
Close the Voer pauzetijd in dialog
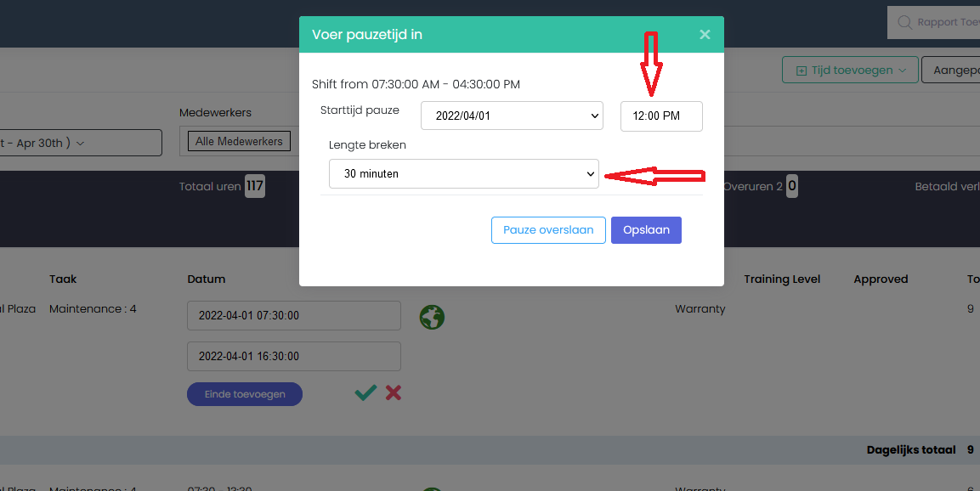click(x=705, y=35)
